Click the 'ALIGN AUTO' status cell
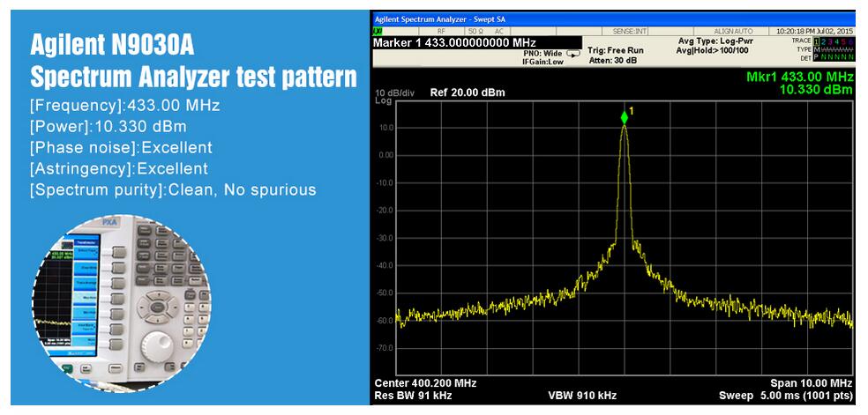 tap(734, 32)
